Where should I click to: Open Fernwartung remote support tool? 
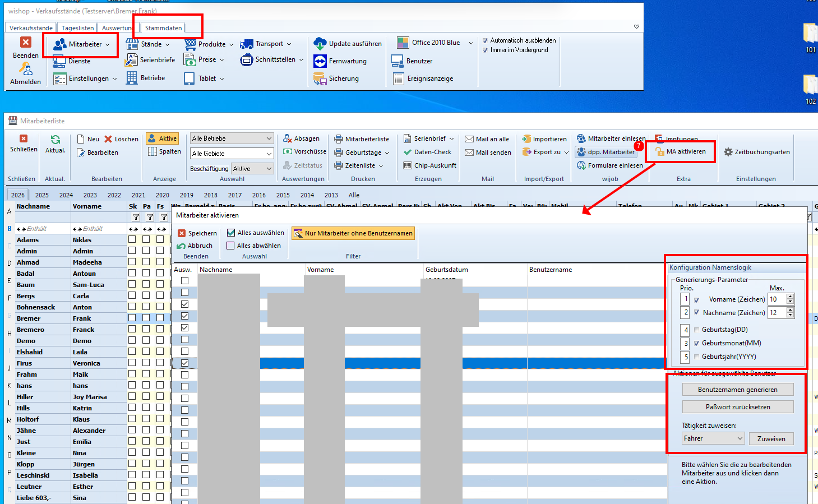tap(320, 61)
